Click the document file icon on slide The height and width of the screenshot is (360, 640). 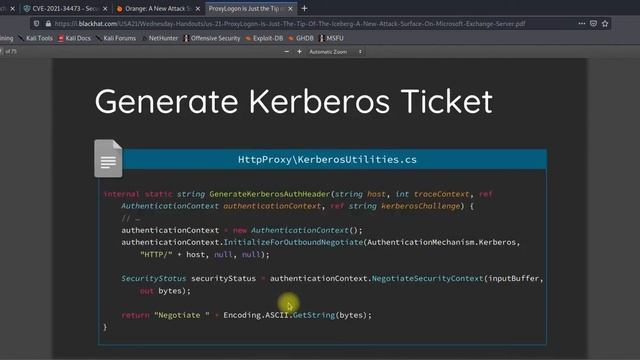coord(108,158)
